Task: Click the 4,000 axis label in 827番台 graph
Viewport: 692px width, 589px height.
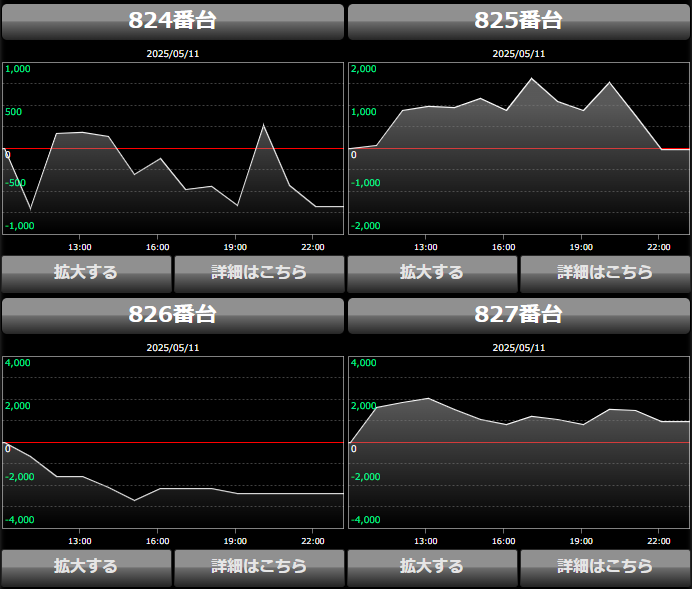Action: point(364,363)
